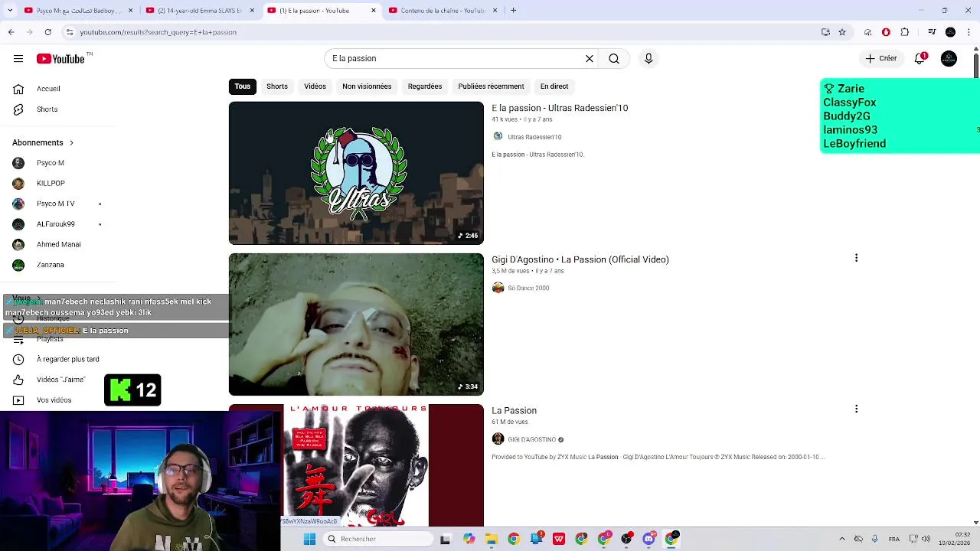
Task: Click the taskbar Rechercher search box
Action: point(377,540)
